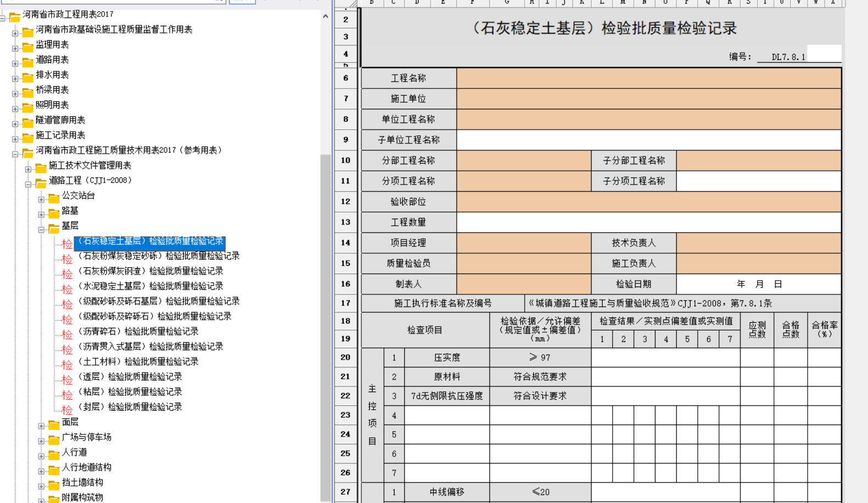Click the 子分部工程名称 input cell
868x503 pixels.
tap(759, 160)
